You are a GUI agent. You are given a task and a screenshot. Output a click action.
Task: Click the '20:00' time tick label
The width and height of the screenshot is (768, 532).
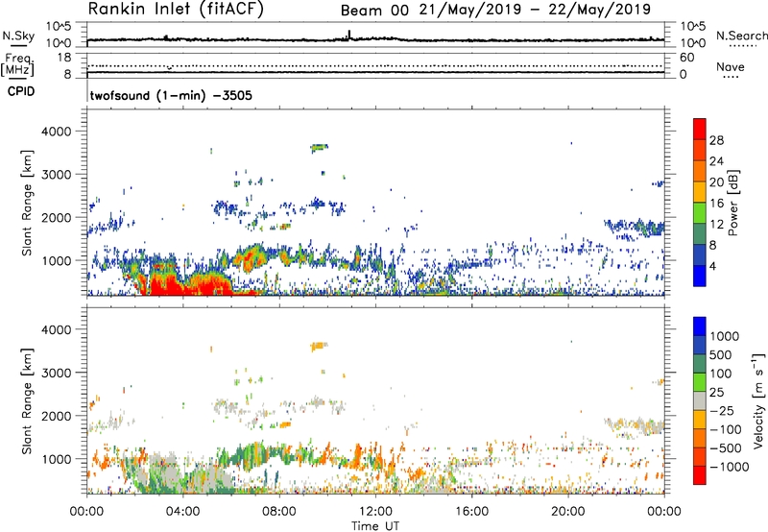tap(567, 512)
